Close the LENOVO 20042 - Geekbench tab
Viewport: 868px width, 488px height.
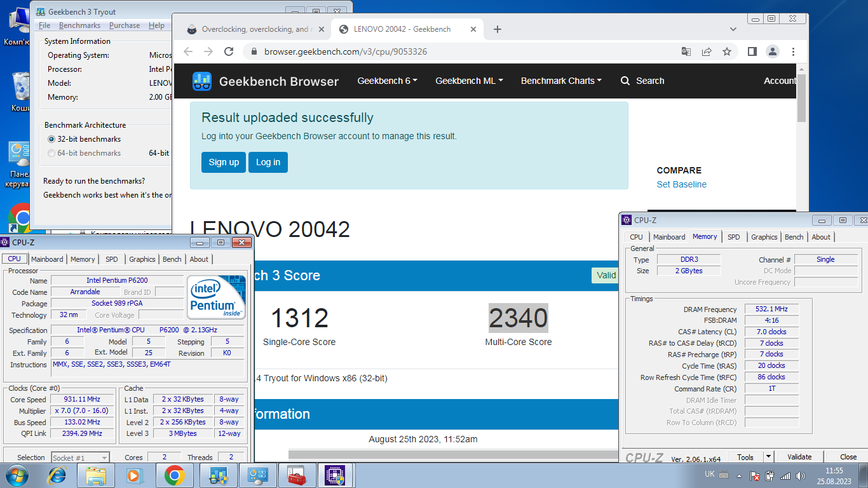473,29
